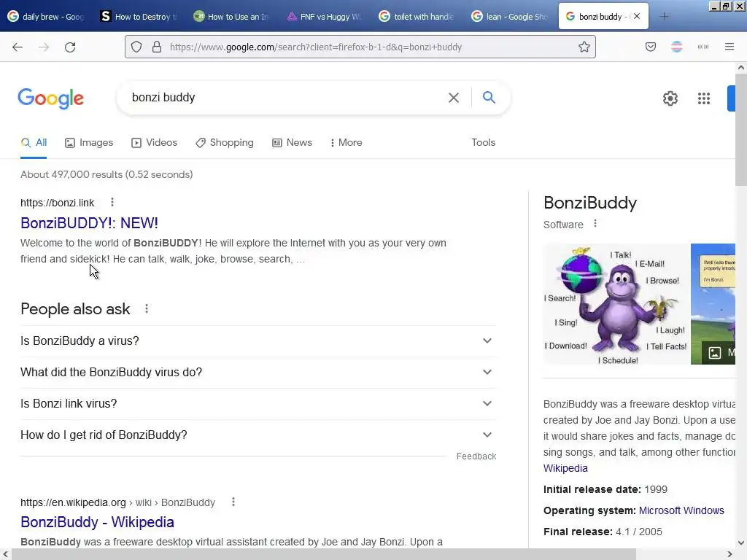Click the vertical scrollbar thumb

tap(741, 128)
